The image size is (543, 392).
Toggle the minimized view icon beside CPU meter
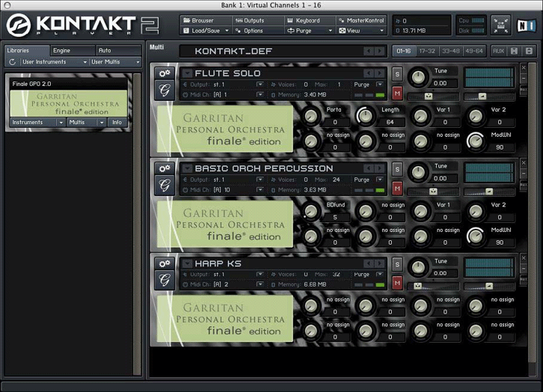[501, 25]
